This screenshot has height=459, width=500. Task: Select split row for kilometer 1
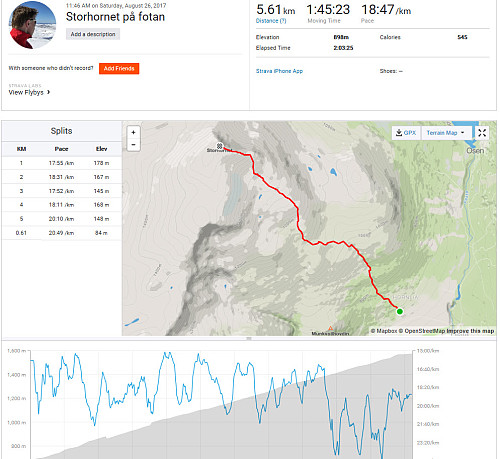[x=62, y=163]
